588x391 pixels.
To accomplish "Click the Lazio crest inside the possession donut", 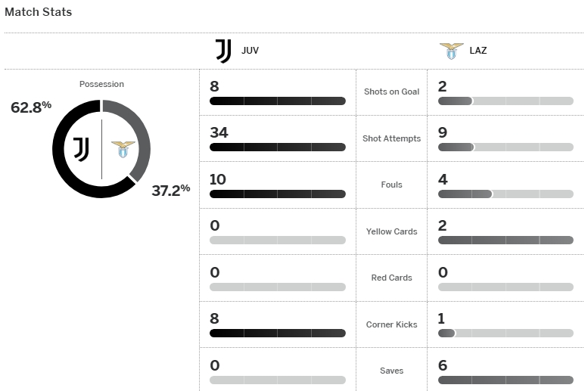I will pos(123,148).
